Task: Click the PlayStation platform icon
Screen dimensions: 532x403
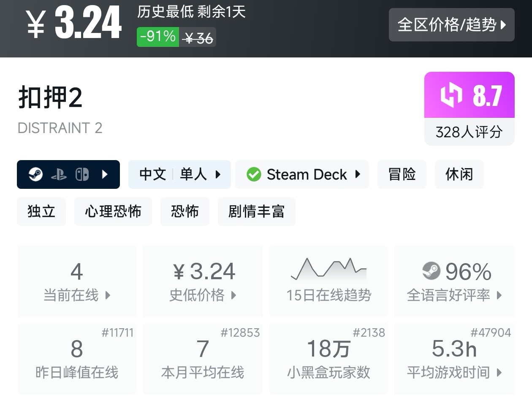Action: [x=59, y=174]
